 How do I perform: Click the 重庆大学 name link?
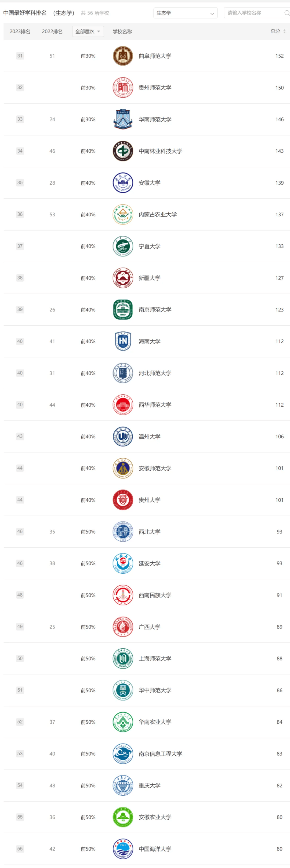(x=149, y=785)
